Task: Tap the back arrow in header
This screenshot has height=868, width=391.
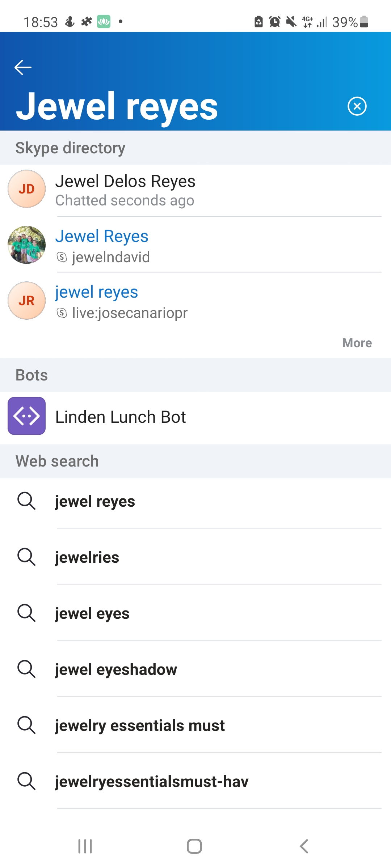Action: (x=23, y=67)
